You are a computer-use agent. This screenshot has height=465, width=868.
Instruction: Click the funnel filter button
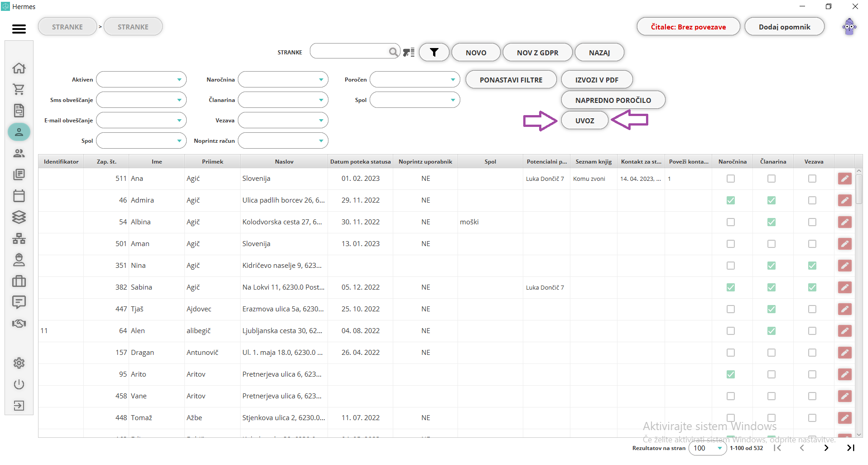tap(434, 53)
